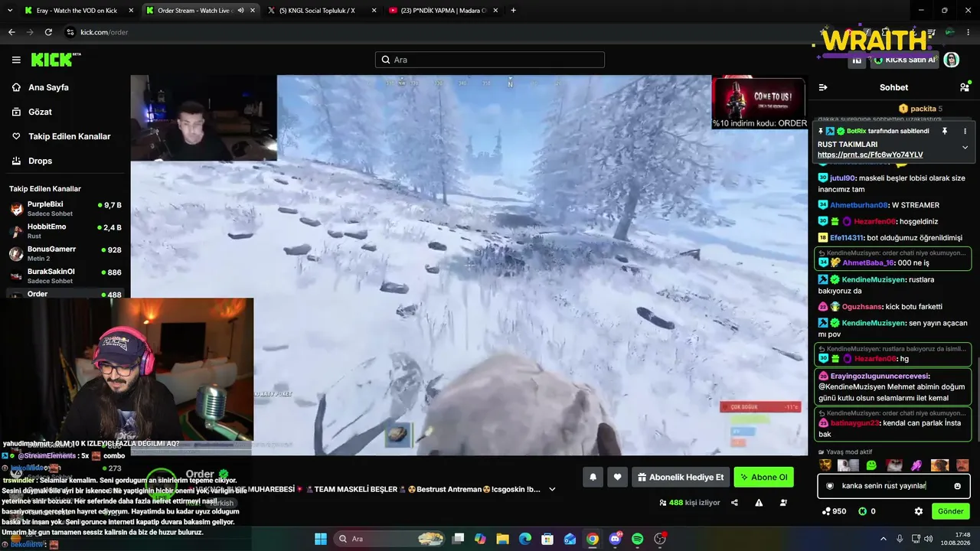Open the profile avatar menu

(x=952, y=60)
